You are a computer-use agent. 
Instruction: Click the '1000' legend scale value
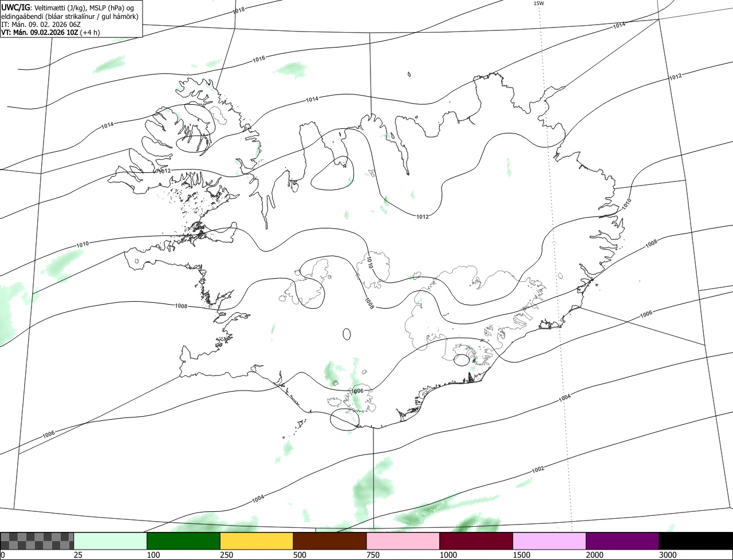click(448, 555)
